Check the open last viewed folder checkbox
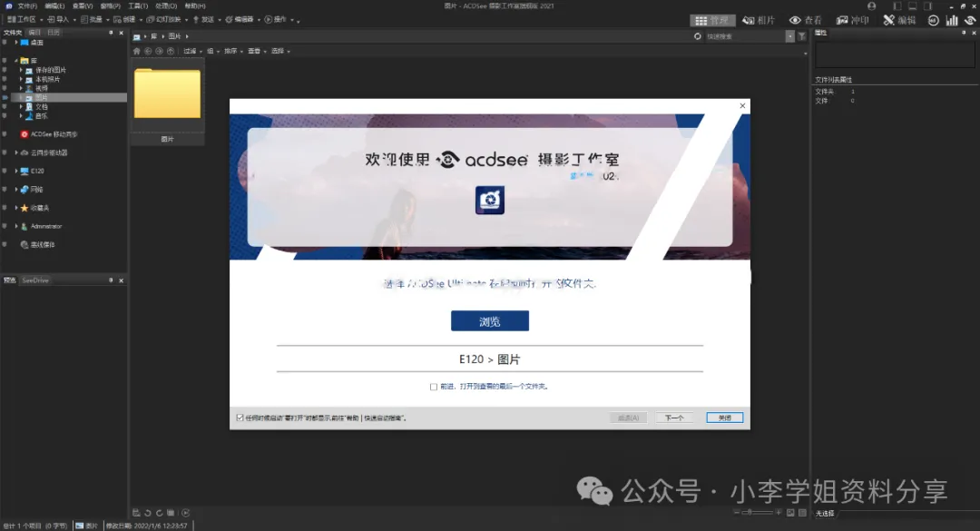 (x=434, y=387)
